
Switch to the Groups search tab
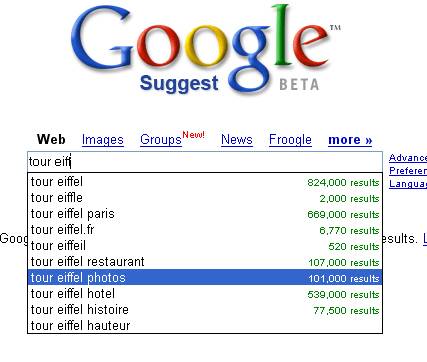tap(161, 140)
